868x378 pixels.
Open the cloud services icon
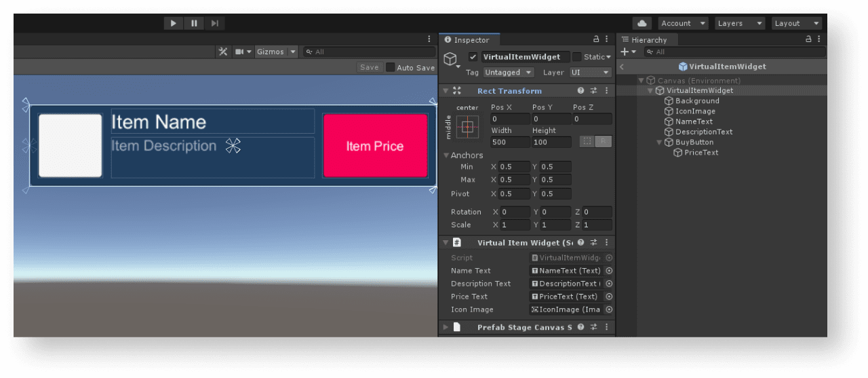pyautogui.click(x=642, y=23)
